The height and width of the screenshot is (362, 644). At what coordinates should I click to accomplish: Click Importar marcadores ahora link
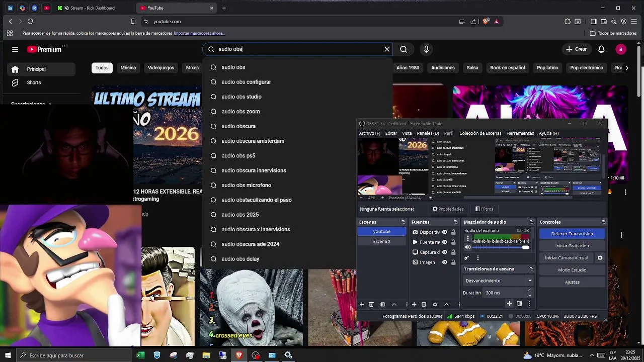click(199, 33)
